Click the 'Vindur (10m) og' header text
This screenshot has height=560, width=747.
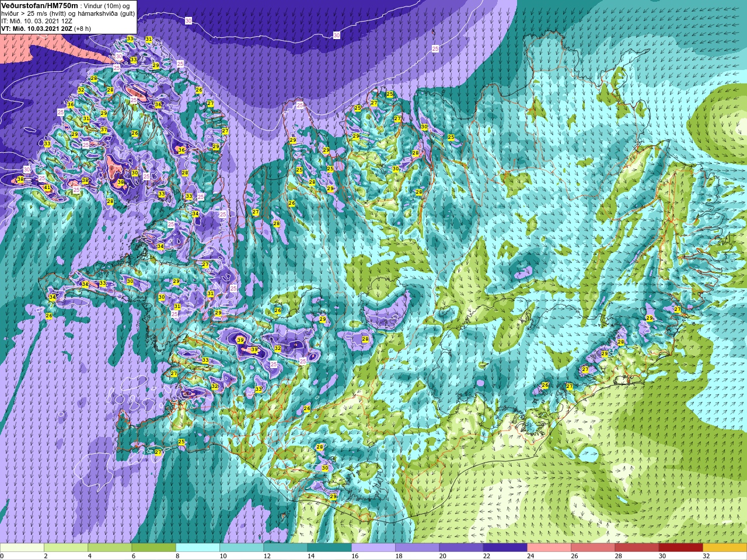pyautogui.click(x=107, y=6)
